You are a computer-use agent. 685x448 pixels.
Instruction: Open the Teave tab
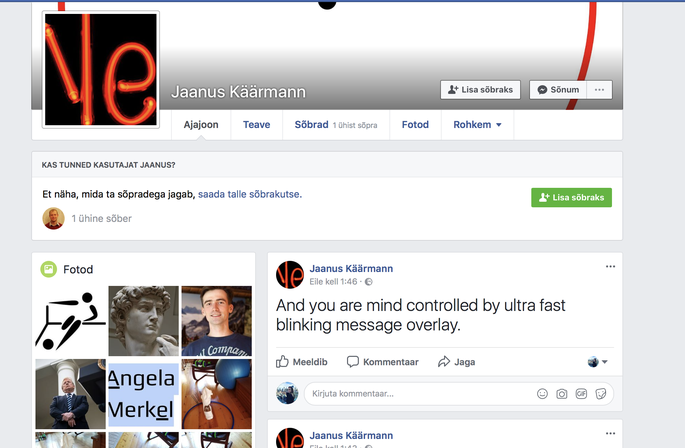[x=256, y=125]
